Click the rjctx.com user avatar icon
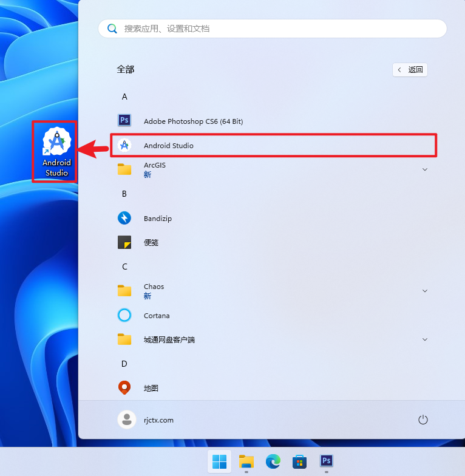Screen dimensions: 465x476 (126, 420)
